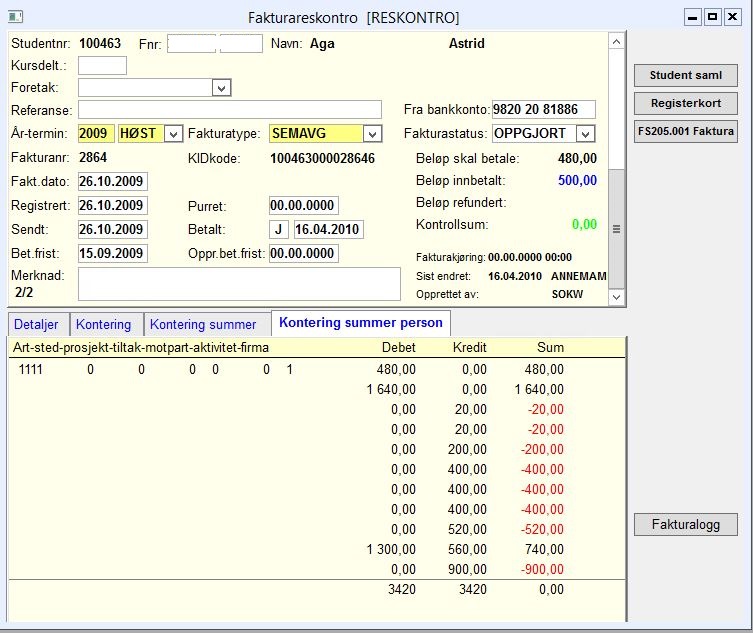
Task: Open the Registerkort button
Action: pyautogui.click(x=685, y=103)
